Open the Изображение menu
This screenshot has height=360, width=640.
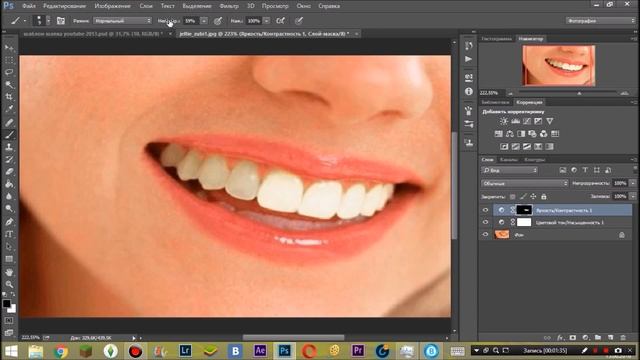click(x=112, y=6)
